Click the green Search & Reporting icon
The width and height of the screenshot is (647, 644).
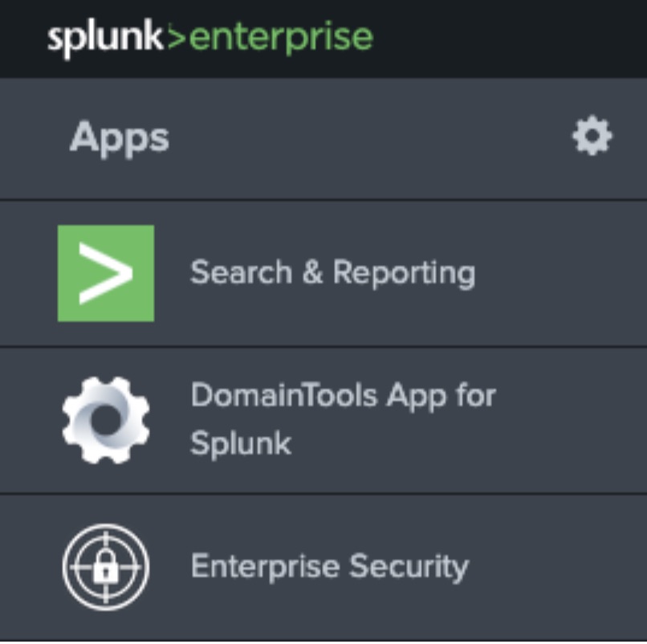coord(106,273)
